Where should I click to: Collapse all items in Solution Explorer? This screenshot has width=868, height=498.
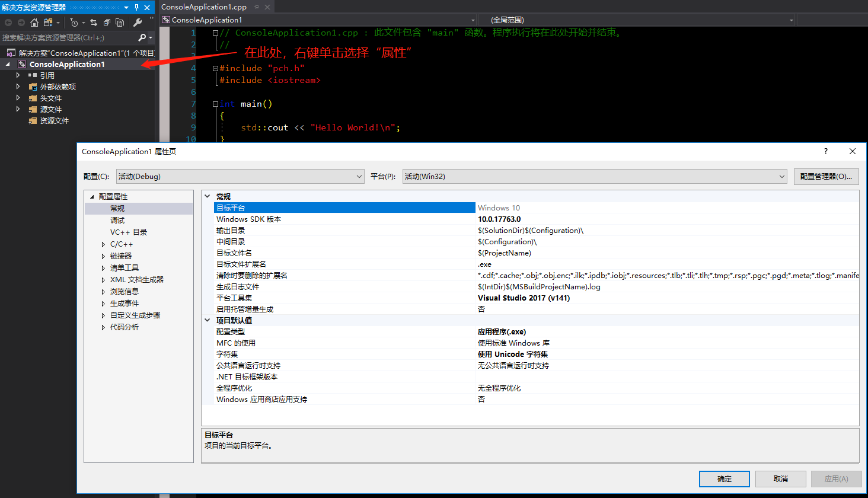(x=107, y=23)
